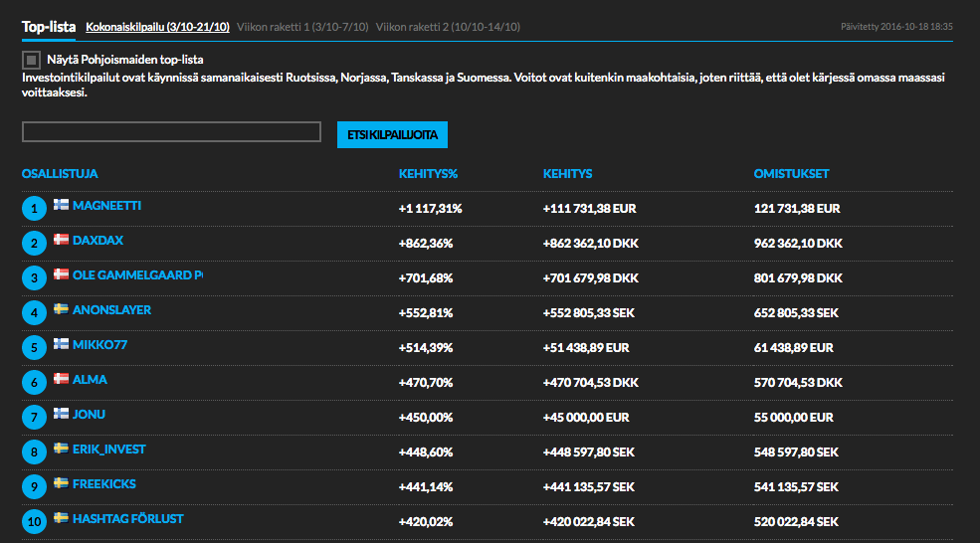Select the 652 805,33 SEK holdings value
Image resolution: width=980 pixels, height=543 pixels.
click(x=796, y=313)
